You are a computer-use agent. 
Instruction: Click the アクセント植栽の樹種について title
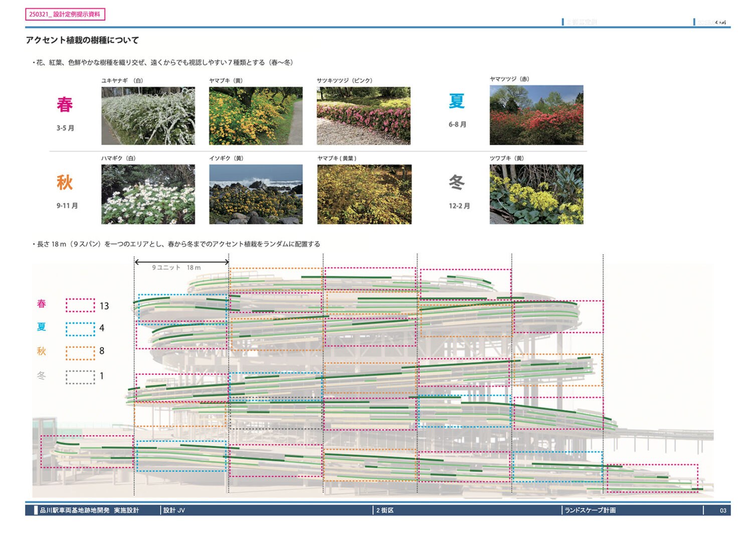[x=82, y=40]
